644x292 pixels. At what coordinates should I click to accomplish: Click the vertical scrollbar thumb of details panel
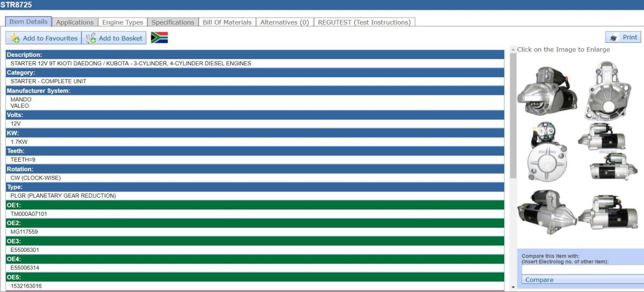click(x=513, y=116)
